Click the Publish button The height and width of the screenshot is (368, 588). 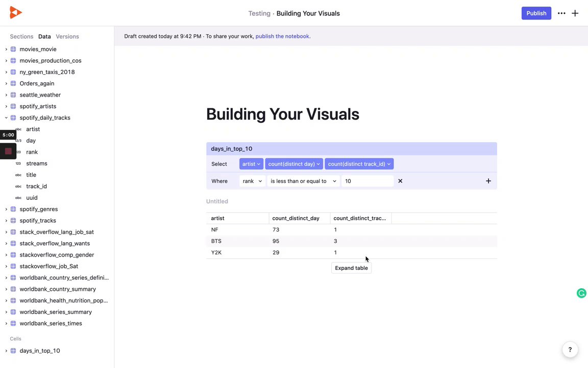pos(536,13)
